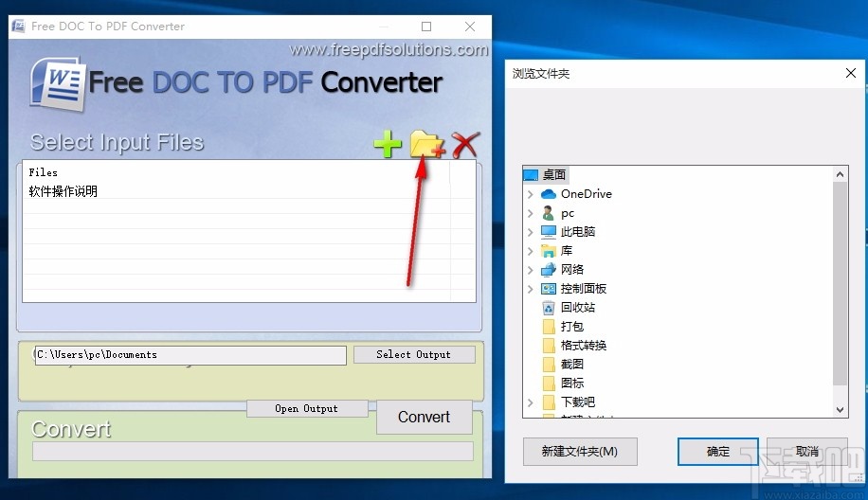Select the OneDrive label in the tree
This screenshot has height=500, width=868.
pos(587,193)
